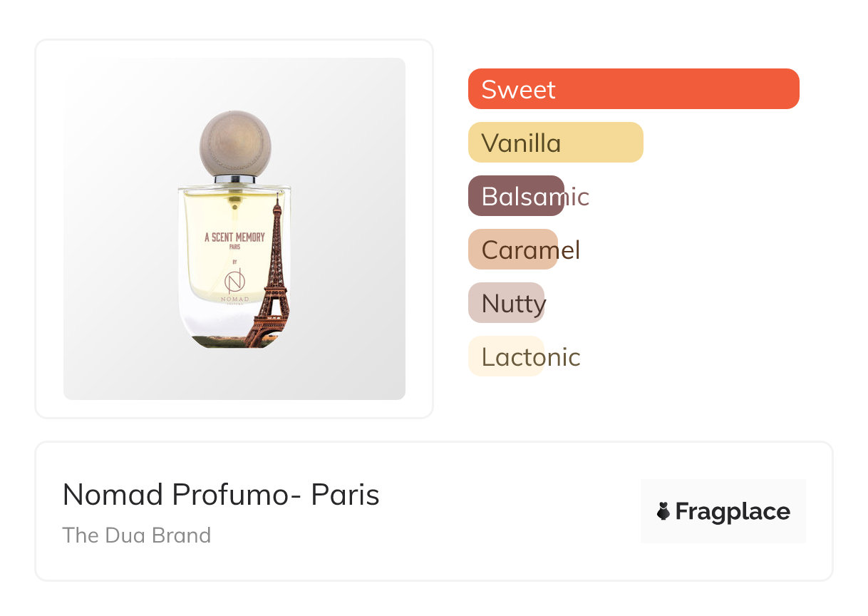Select the Sweet accord bar
Screen dimensions: 868x616
point(633,89)
